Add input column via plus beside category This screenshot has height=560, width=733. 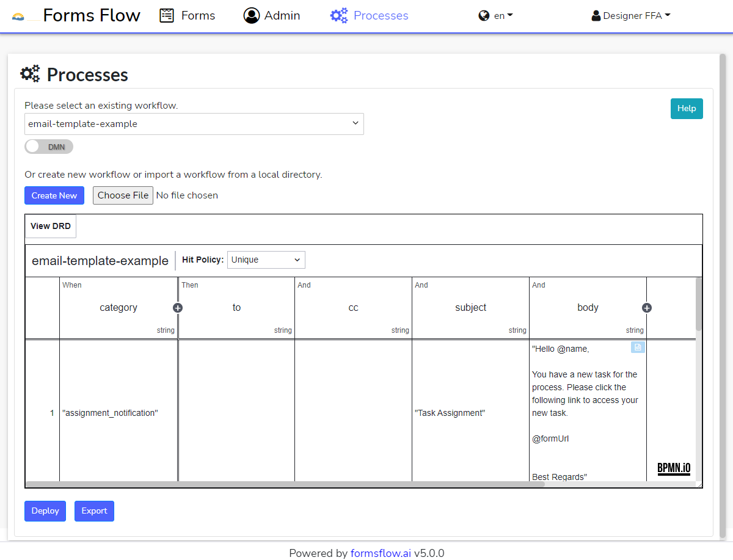178,308
